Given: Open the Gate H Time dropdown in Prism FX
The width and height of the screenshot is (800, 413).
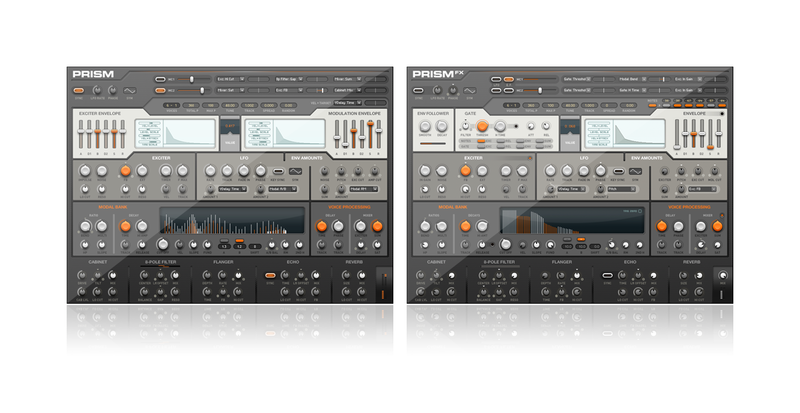Looking at the screenshot, I should (633, 90).
